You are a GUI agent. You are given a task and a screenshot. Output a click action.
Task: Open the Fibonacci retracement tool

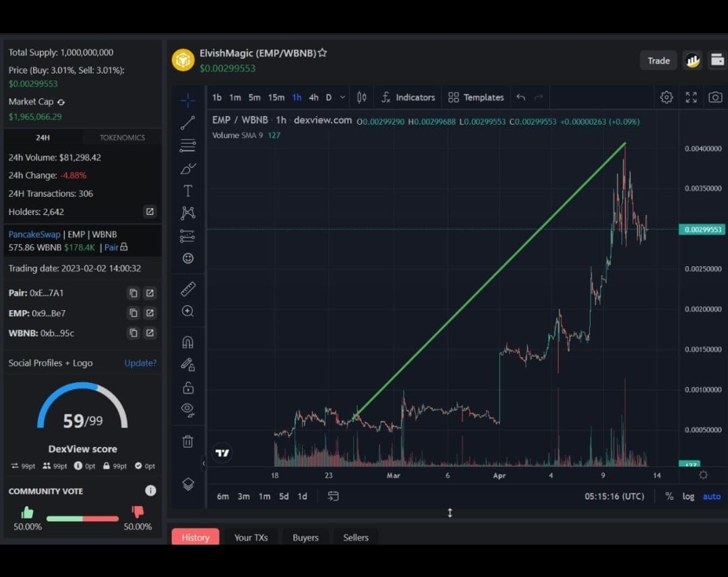[187, 146]
